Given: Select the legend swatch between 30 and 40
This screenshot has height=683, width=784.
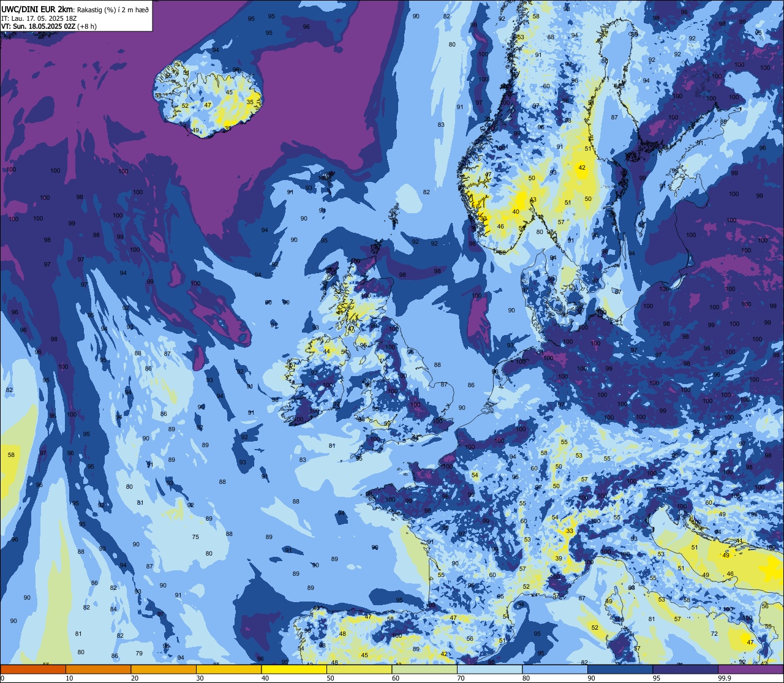Looking at the screenshot, I should pyautogui.click(x=228, y=669).
